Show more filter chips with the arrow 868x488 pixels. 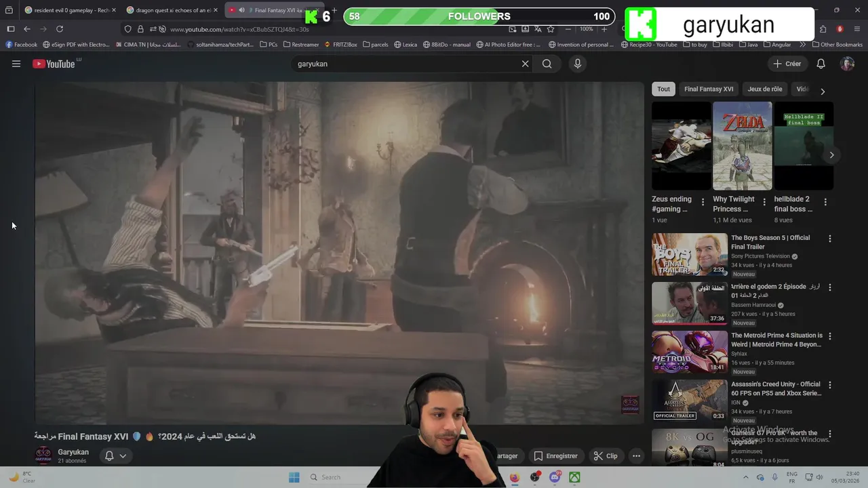[x=823, y=91]
